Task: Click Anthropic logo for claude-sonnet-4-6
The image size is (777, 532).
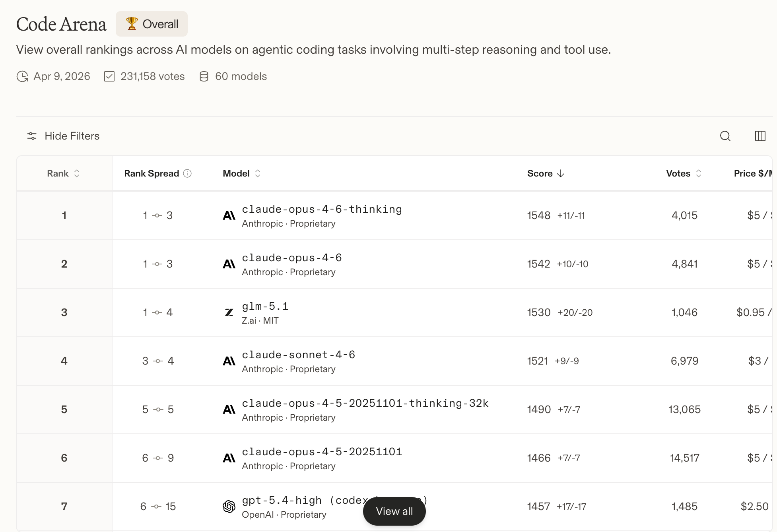Action: [x=229, y=361]
